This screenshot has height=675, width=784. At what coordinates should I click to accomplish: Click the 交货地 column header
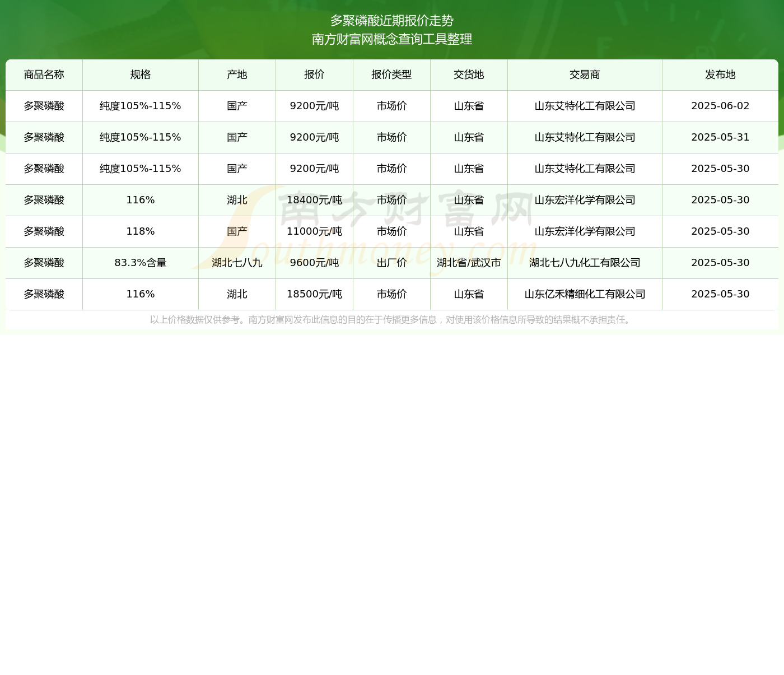(469, 75)
